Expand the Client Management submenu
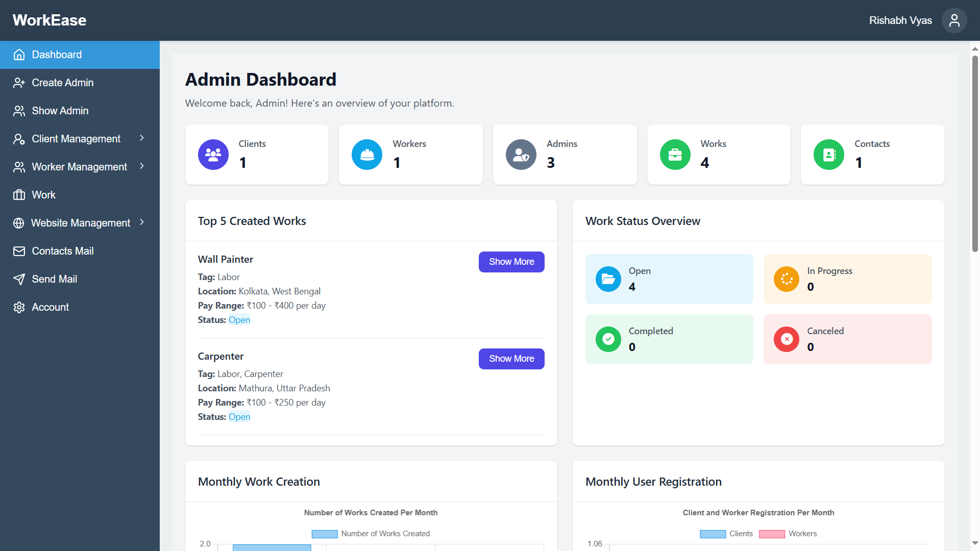Image resolution: width=980 pixels, height=551 pixels. (x=142, y=138)
